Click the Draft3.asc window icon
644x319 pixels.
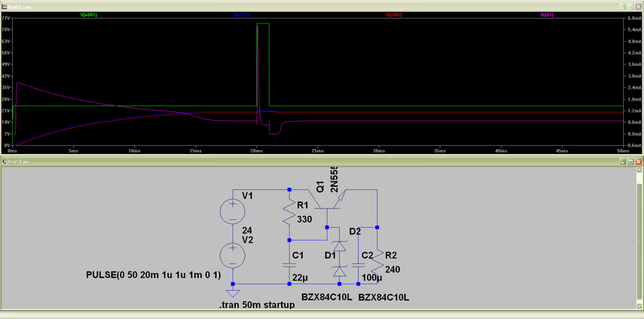(x=5, y=162)
